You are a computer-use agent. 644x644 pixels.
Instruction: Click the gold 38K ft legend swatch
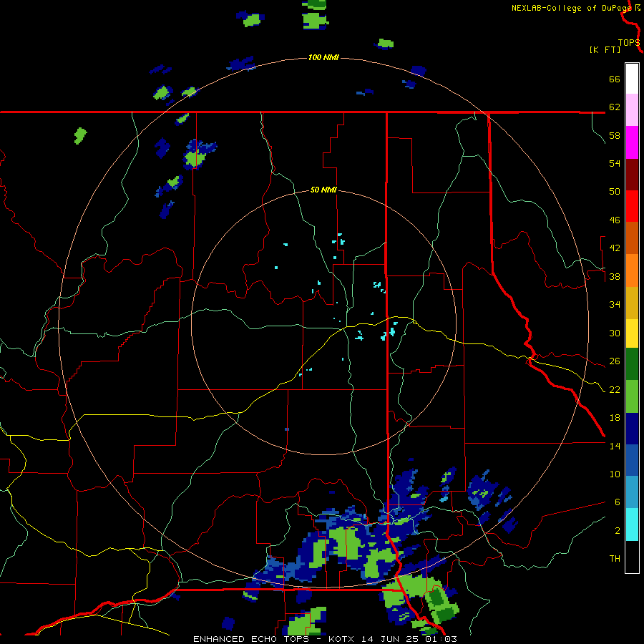[632, 303]
